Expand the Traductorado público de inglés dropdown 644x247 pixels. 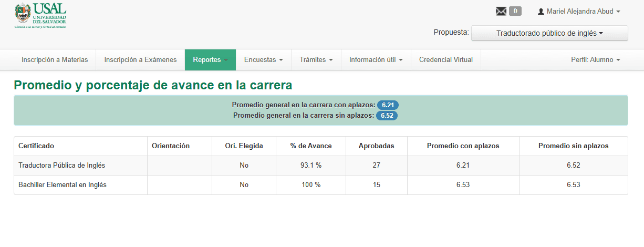tap(549, 33)
